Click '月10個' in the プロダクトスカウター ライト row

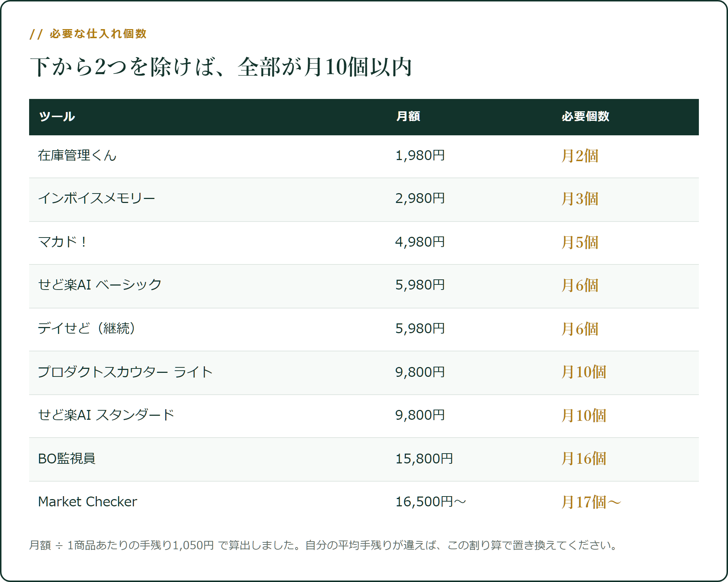pyautogui.click(x=584, y=372)
